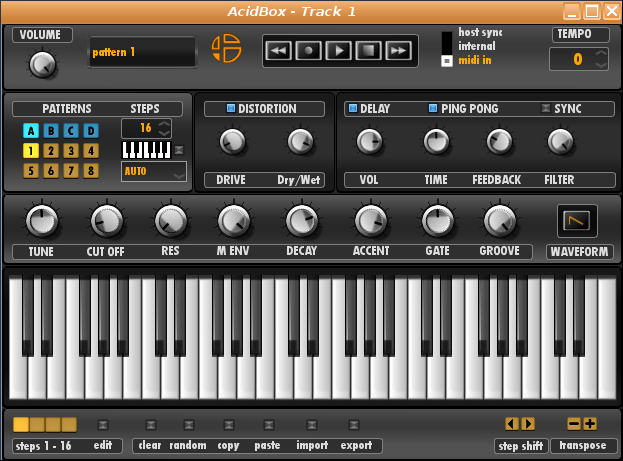Click the Tune knob
Image resolution: width=623 pixels, height=461 pixels.
(42, 221)
